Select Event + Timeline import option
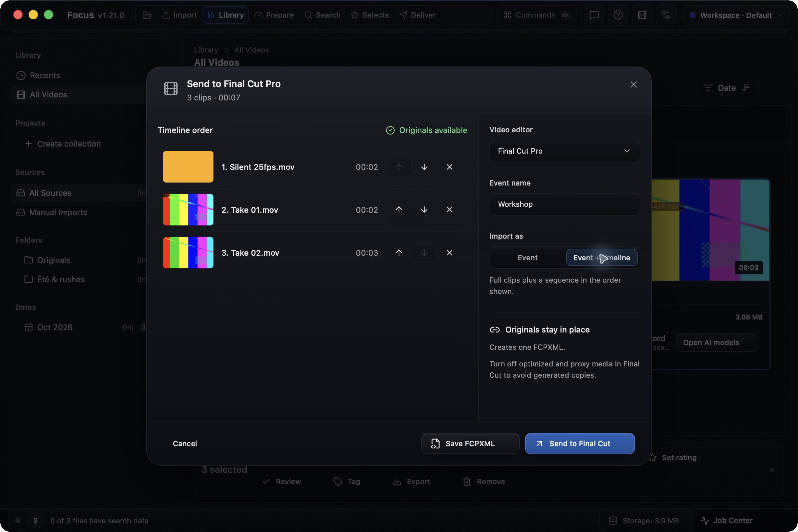Viewport: 798px width, 532px height. [601, 258]
